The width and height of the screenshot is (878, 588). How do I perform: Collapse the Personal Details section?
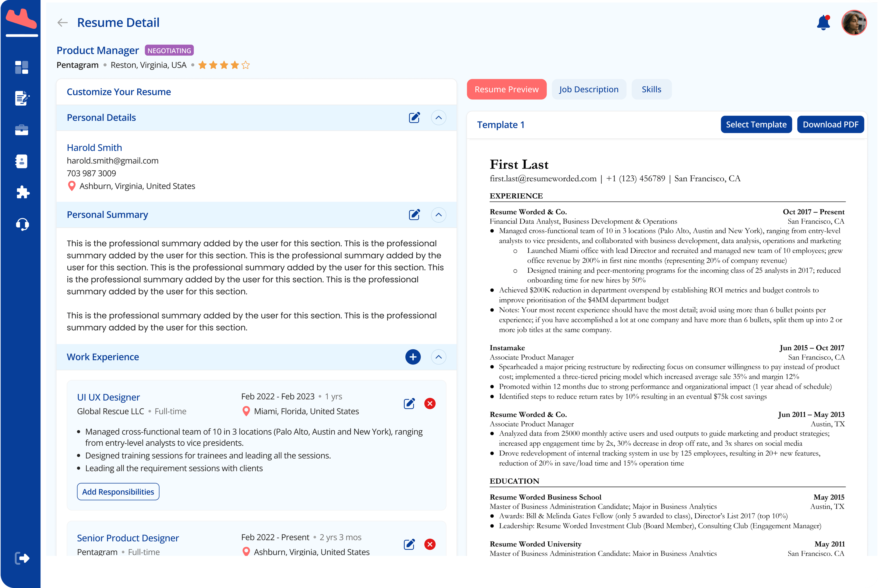click(438, 118)
